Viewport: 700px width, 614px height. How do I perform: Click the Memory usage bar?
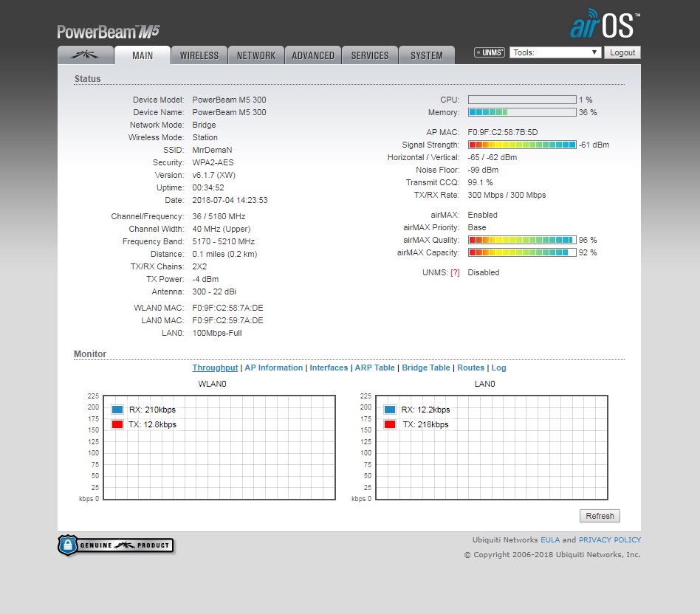point(522,112)
